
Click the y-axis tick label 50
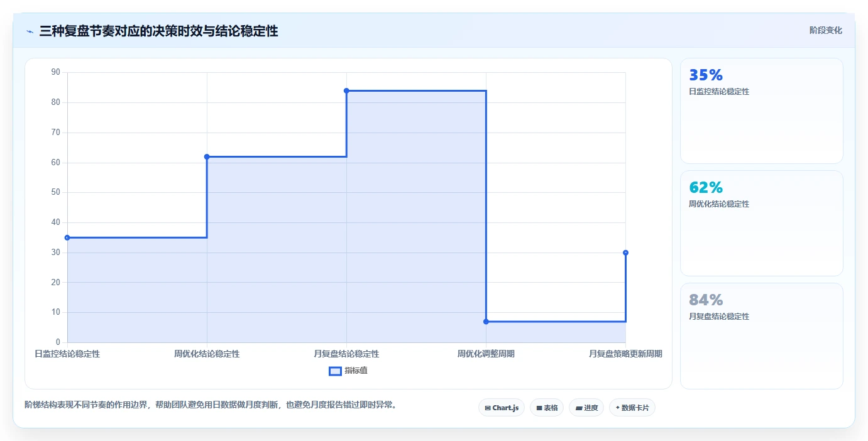tap(55, 192)
